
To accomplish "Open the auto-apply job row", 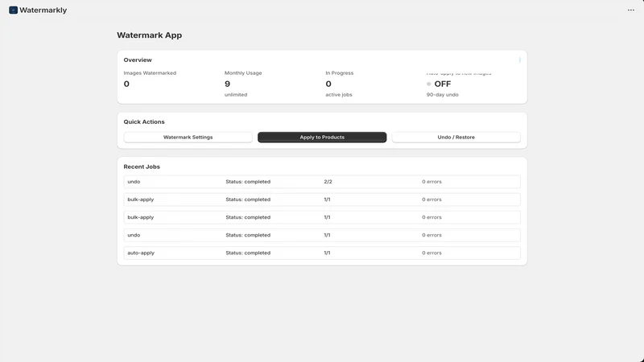I will tap(322, 253).
